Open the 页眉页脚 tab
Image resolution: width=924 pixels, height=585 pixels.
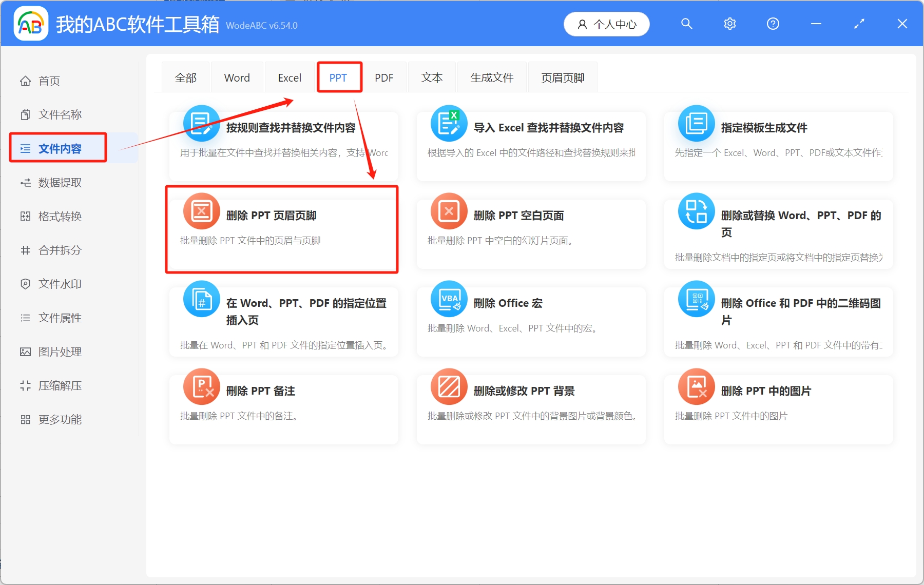tap(563, 78)
